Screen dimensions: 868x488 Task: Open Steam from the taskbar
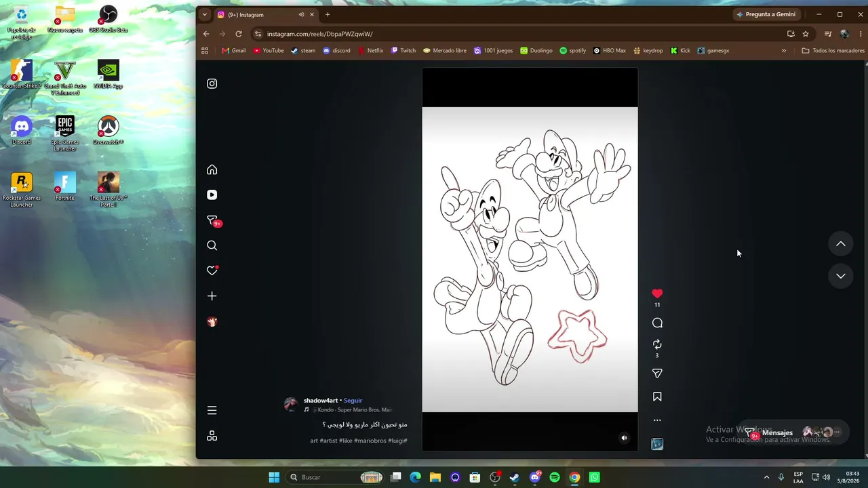[515, 477]
